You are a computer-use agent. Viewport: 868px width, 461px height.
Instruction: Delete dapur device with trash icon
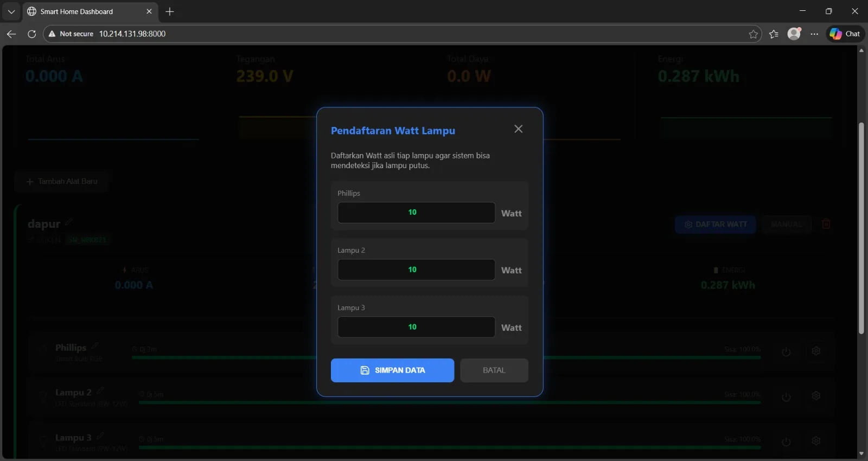[x=826, y=223]
